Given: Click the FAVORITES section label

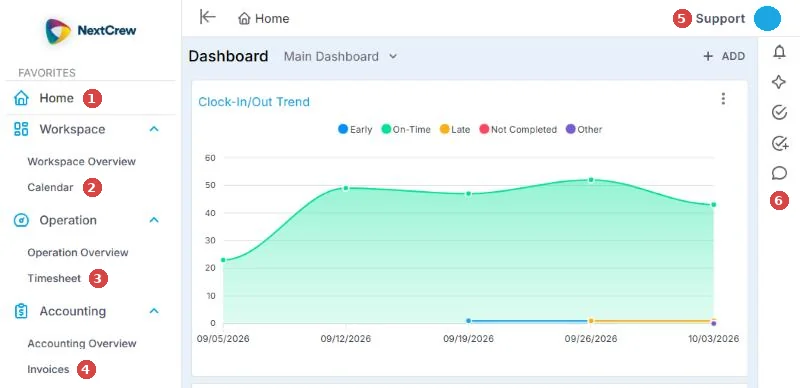Looking at the screenshot, I should point(47,73).
